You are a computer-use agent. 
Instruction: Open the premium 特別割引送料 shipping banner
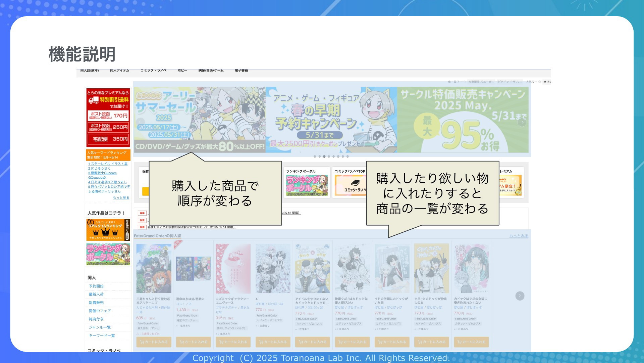pos(108,118)
